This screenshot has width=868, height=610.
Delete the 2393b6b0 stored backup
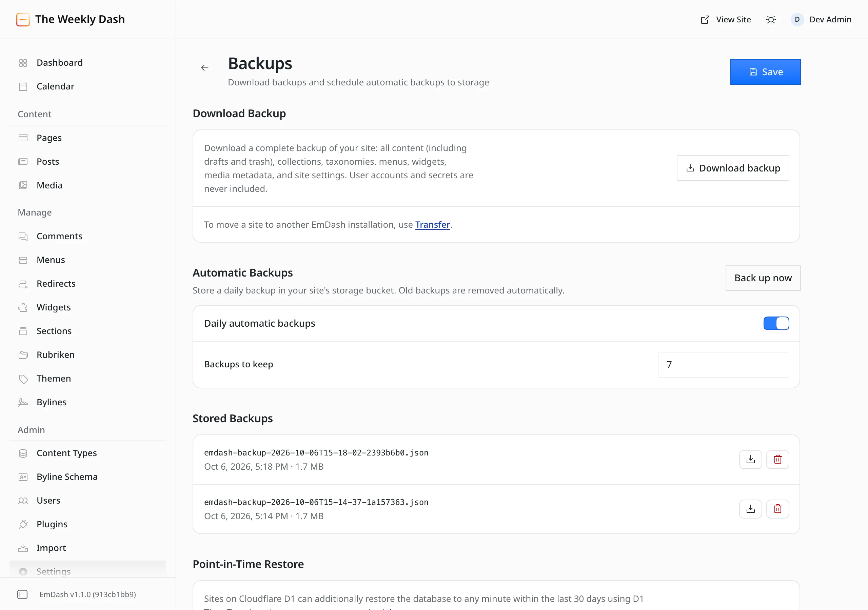coord(778,459)
